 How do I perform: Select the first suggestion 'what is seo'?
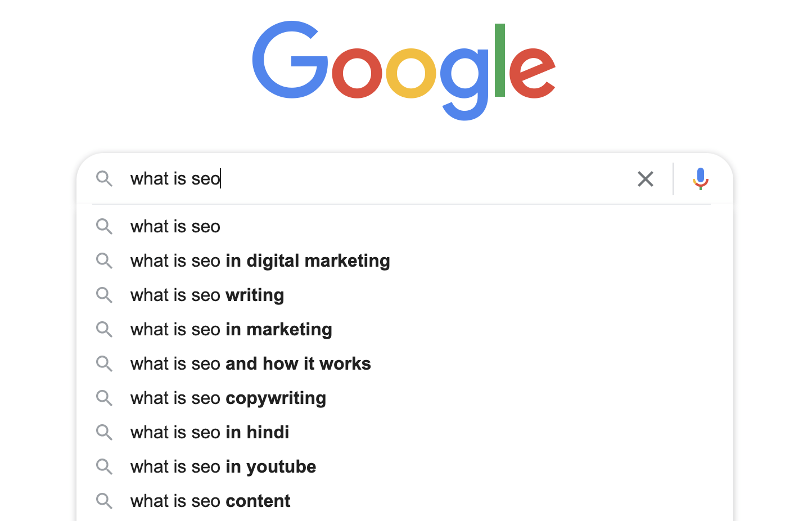175,227
